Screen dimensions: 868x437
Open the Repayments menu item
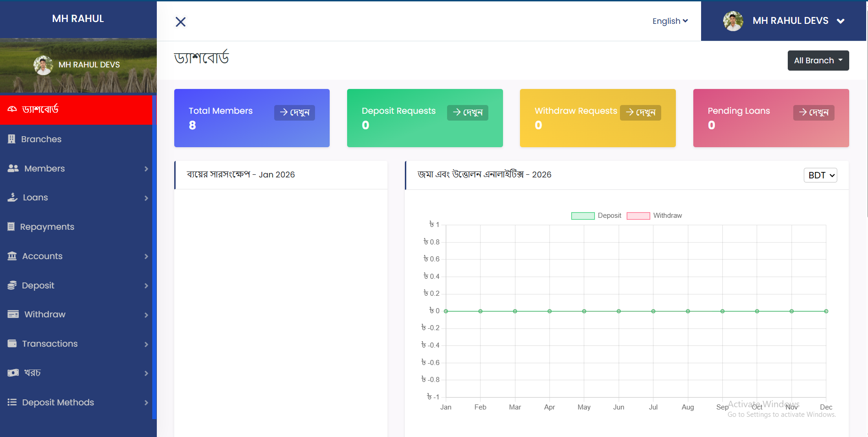point(76,227)
